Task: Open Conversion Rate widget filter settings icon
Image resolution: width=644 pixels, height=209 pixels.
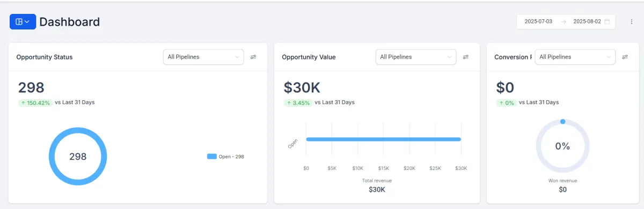Action: click(625, 57)
